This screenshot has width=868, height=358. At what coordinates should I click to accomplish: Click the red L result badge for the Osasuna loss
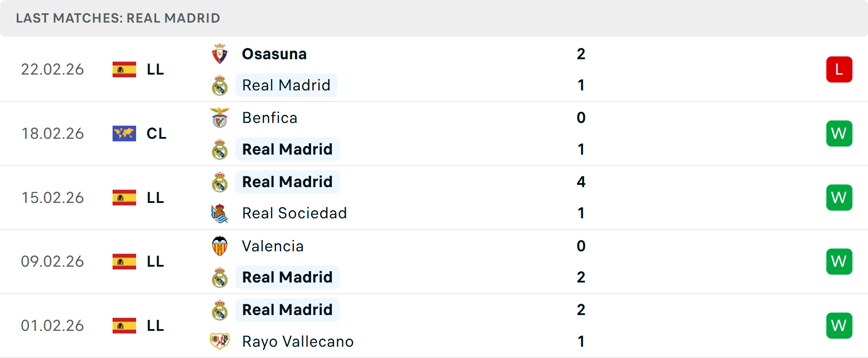click(839, 69)
